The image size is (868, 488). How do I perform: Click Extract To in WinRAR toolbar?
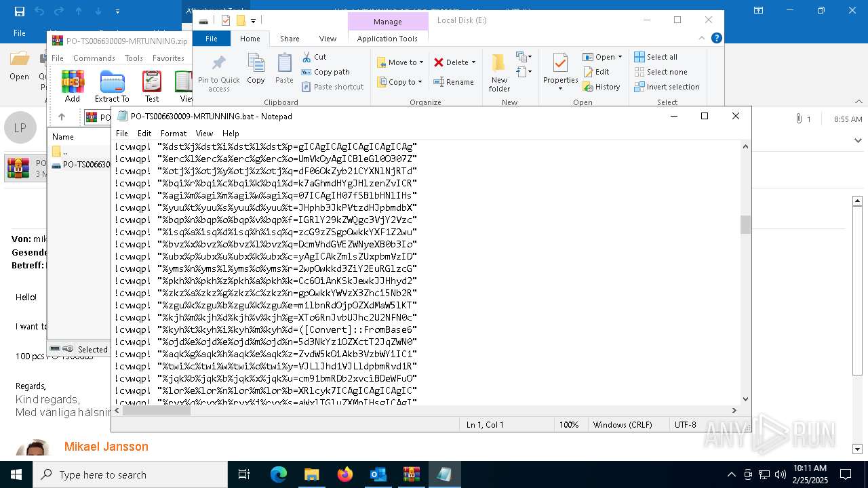coord(112,86)
